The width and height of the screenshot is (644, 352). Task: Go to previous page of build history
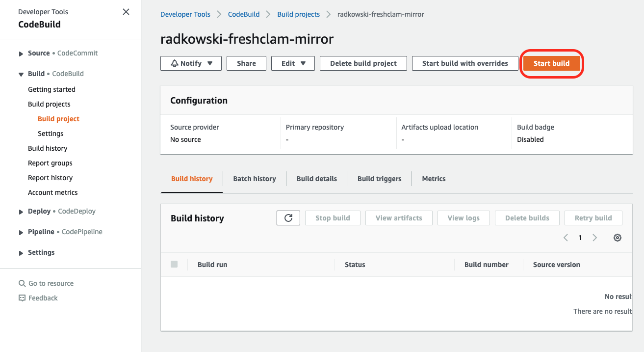click(566, 238)
